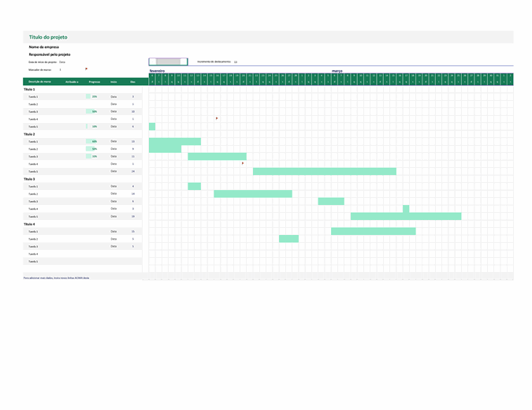The height and width of the screenshot is (410, 532).
Task: Select the Descrição do marco column header
Action: tap(40, 81)
